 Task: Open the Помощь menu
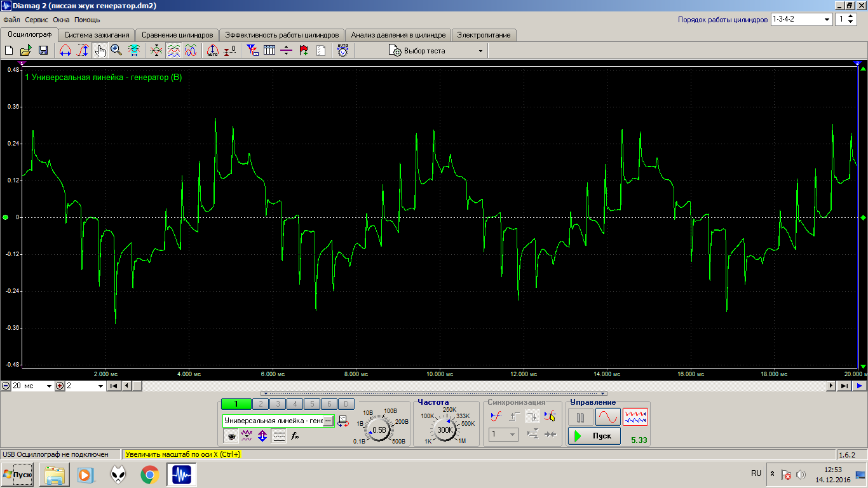[87, 20]
